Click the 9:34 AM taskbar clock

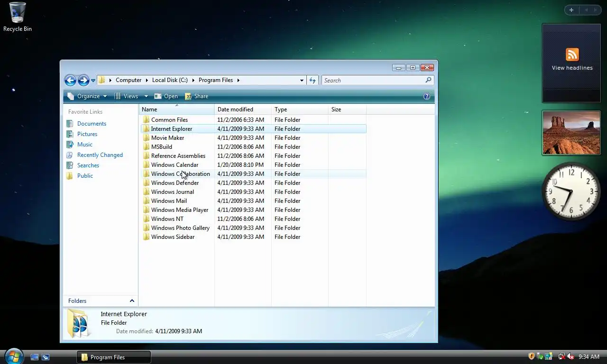coord(589,357)
